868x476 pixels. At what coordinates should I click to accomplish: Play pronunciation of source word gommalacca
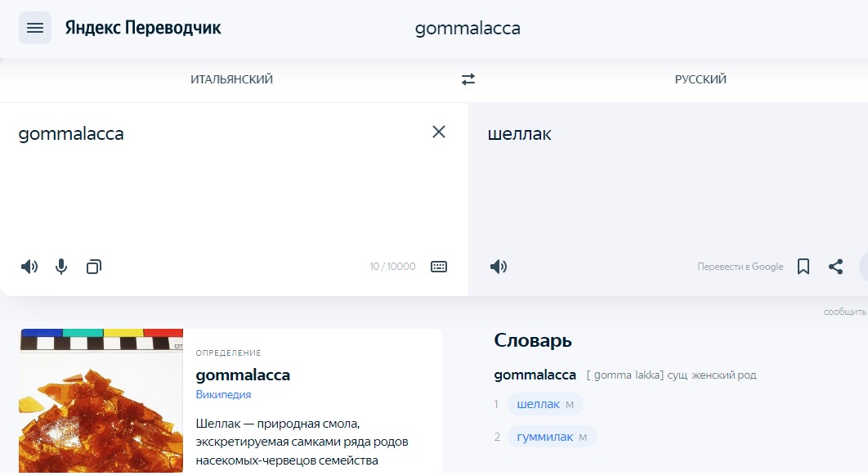coord(29,267)
